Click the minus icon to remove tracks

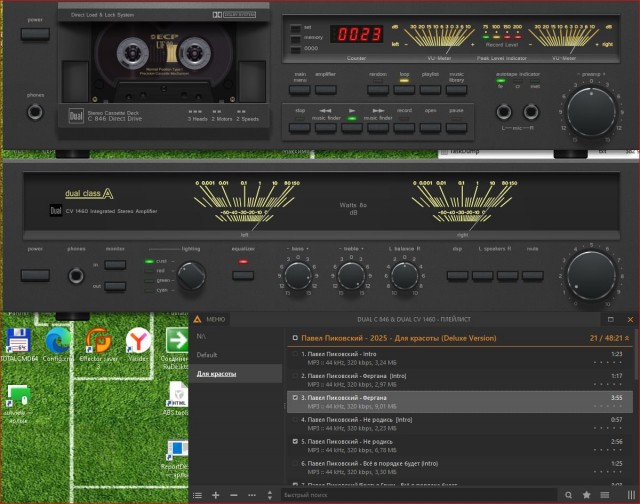(233, 495)
